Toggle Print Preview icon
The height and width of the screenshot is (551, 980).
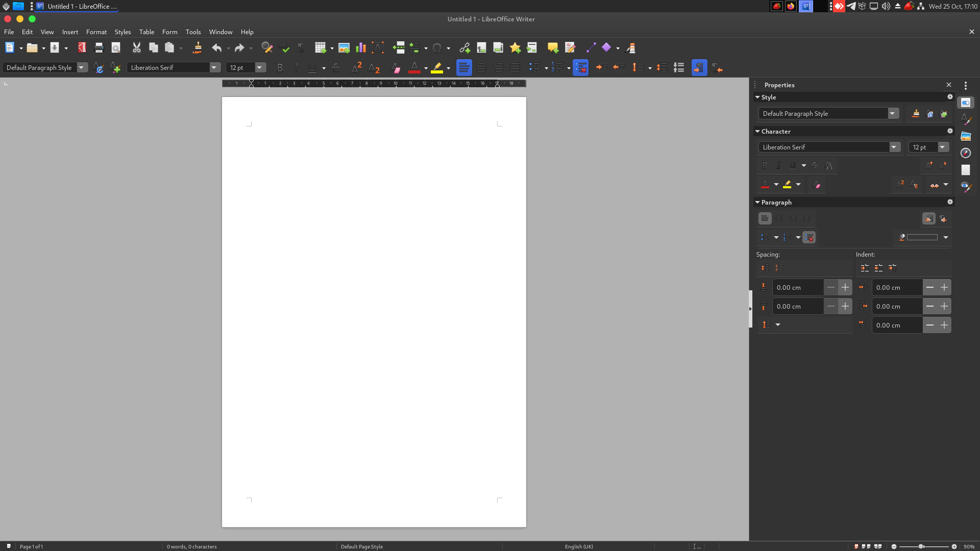(116, 48)
